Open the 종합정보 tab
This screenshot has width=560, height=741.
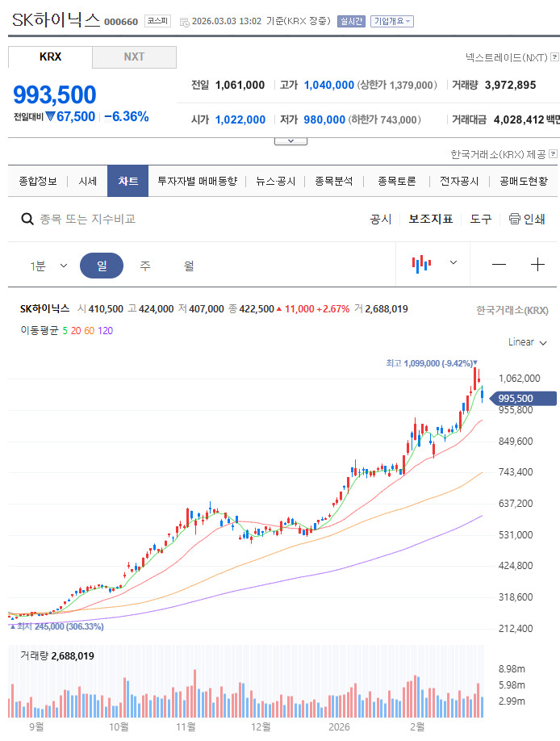tap(38, 181)
